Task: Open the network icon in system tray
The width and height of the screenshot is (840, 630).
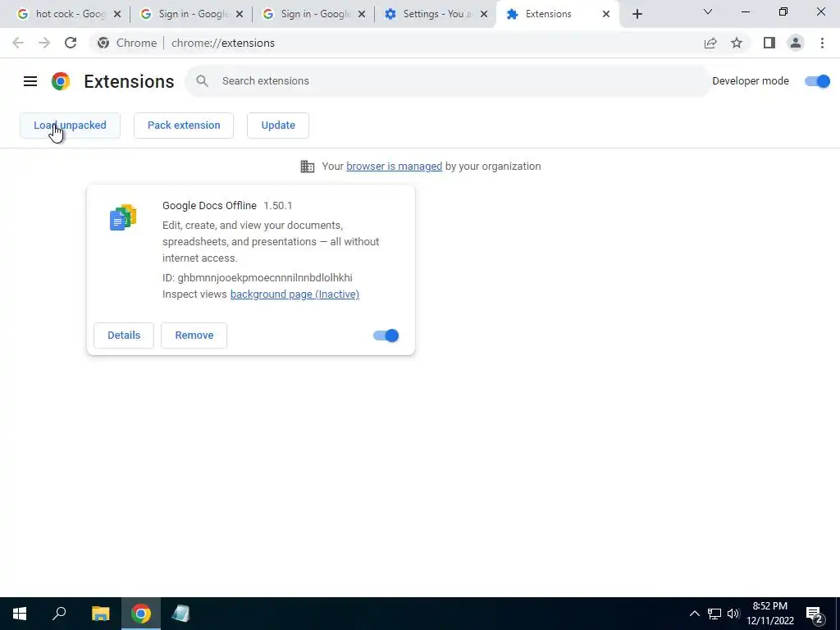Action: click(714, 614)
